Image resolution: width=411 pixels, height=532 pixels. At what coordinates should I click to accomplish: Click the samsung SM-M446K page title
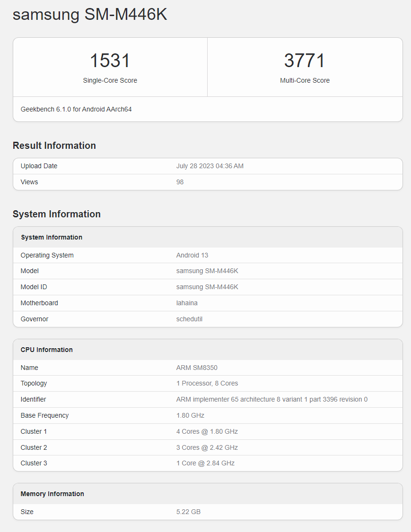click(90, 14)
